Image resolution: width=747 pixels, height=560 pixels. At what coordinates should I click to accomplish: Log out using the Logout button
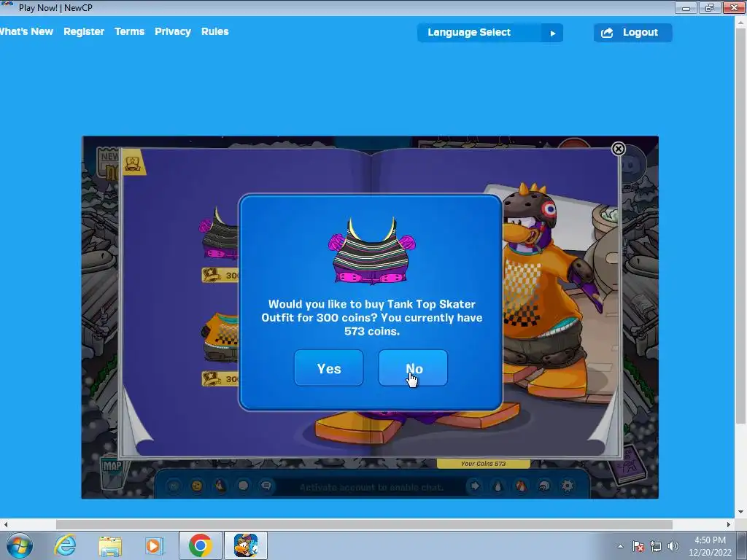[632, 33]
